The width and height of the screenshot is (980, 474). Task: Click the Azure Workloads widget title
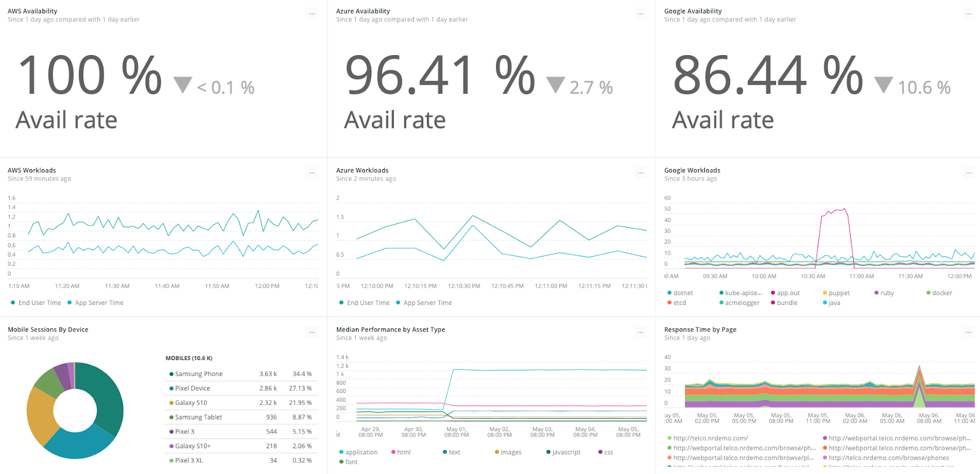tap(362, 170)
